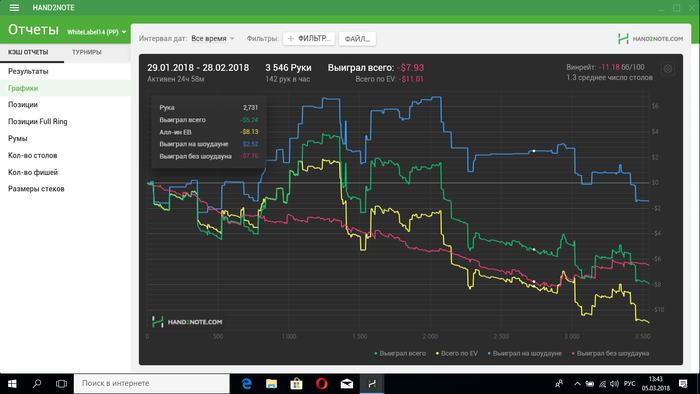Open taskbar search magnifier icon

37,384
